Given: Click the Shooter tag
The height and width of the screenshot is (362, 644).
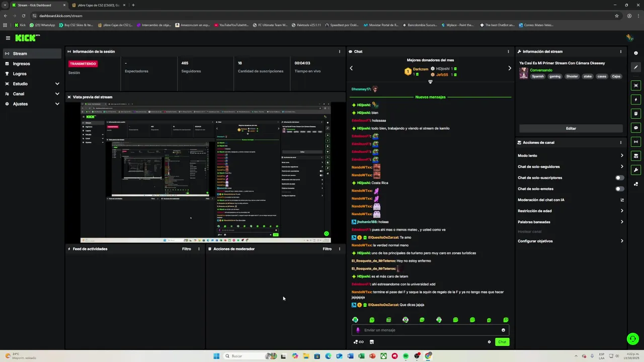Looking at the screenshot, I should (x=572, y=76).
